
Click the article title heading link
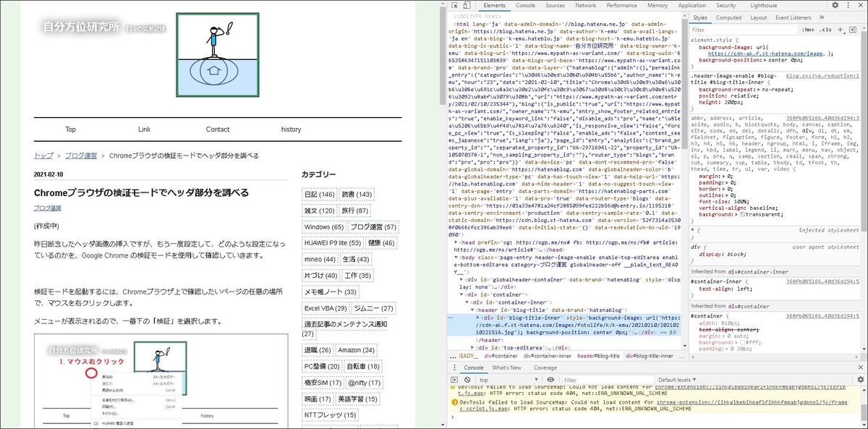point(141,192)
